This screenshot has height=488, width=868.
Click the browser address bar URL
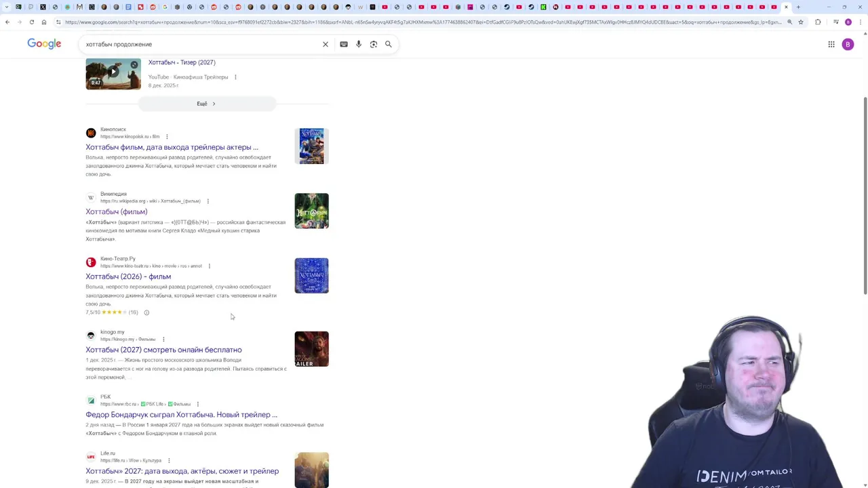(422, 22)
